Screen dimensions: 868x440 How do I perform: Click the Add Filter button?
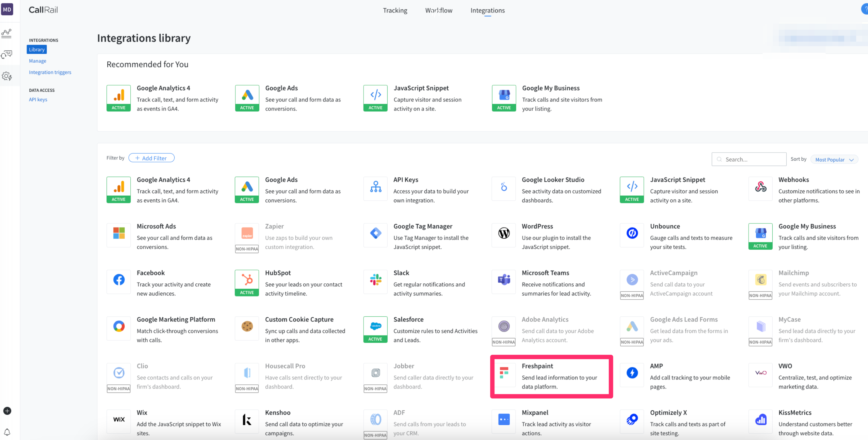point(151,158)
